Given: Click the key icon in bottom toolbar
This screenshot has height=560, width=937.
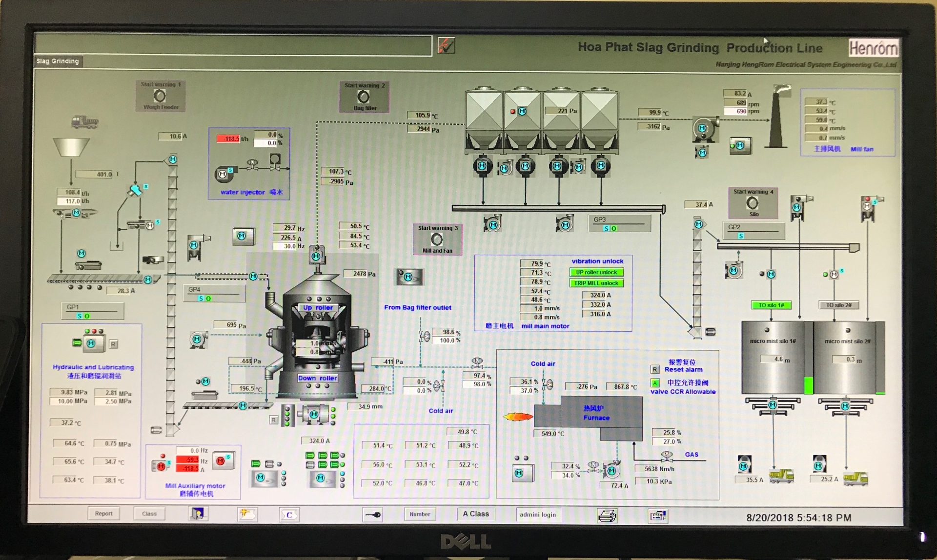Looking at the screenshot, I should coord(373,515).
